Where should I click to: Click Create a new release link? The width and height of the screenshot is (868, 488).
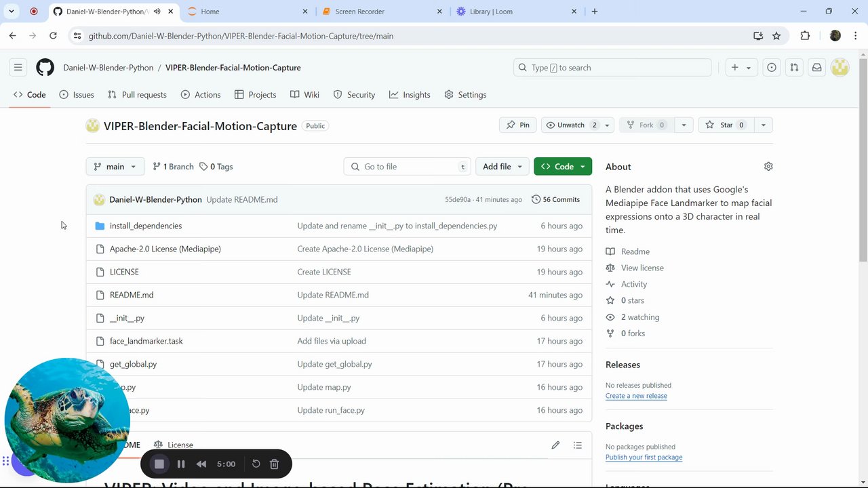tap(636, 396)
